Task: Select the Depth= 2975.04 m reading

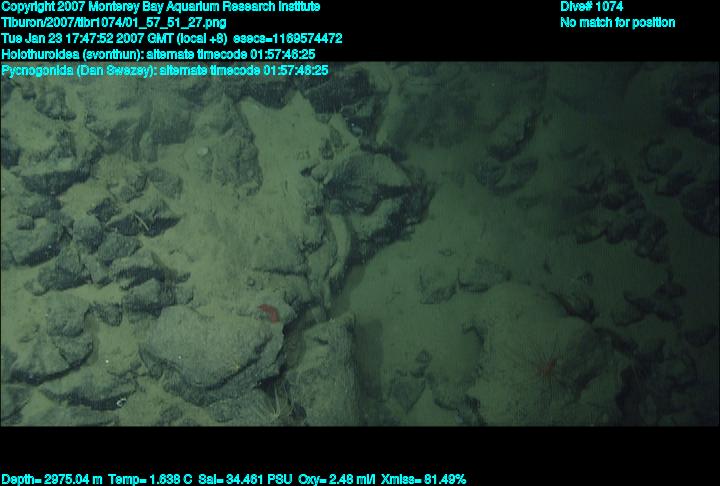Action: [52, 480]
